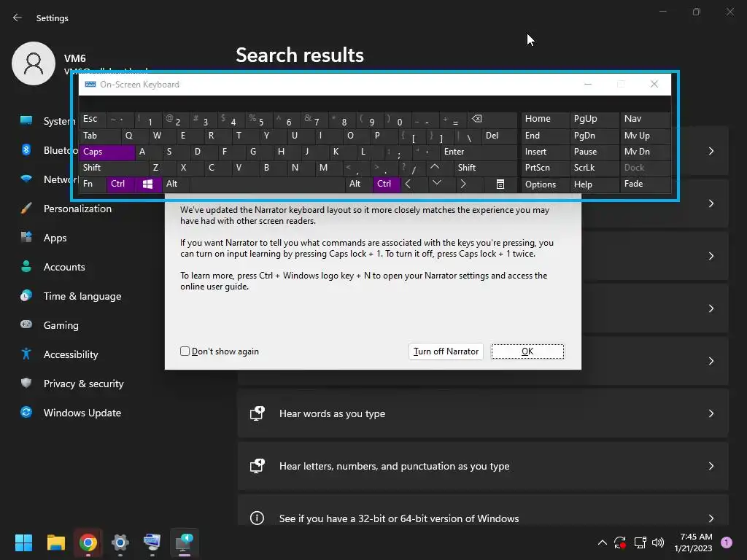Click the Accessibility figure icon
Image resolution: width=747 pixels, height=560 pixels.
point(26,354)
